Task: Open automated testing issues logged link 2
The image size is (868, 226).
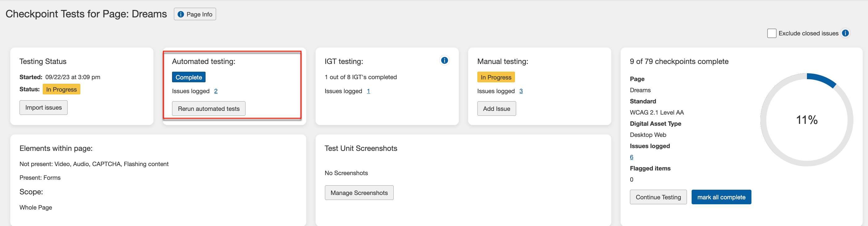Action: (216, 91)
